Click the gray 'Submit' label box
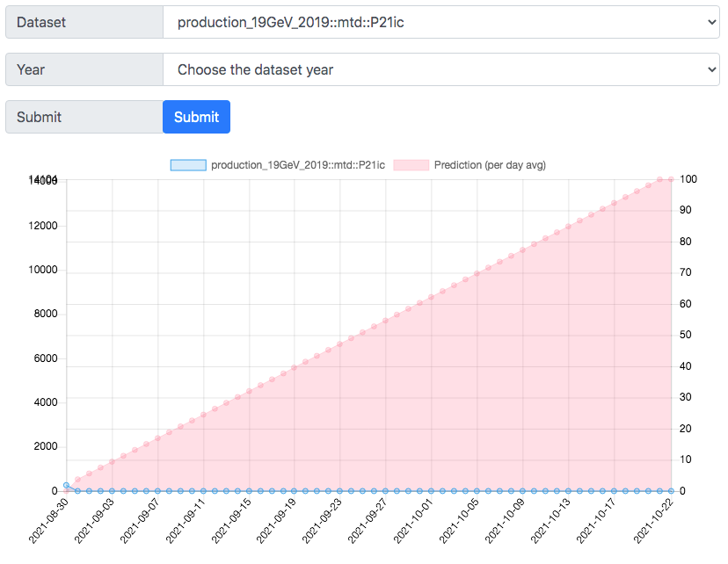Viewport: 728px width, 564px height. click(84, 117)
